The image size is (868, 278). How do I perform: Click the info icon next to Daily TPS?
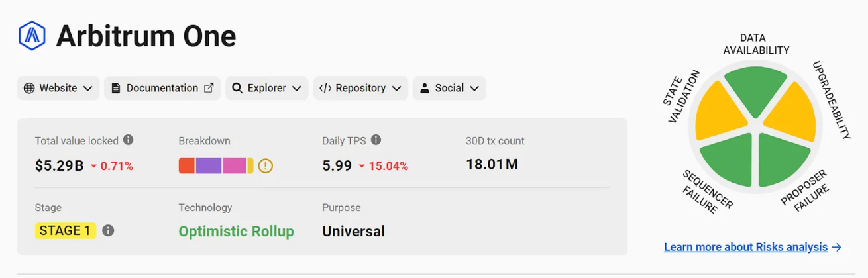(x=376, y=140)
